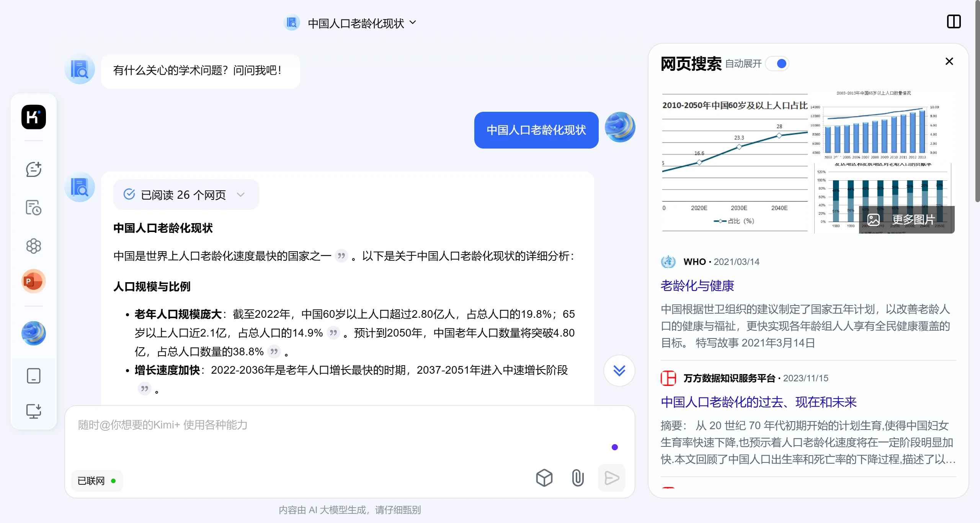Open the model selector cube icon
Screen dimensions: 980x523
click(544, 478)
